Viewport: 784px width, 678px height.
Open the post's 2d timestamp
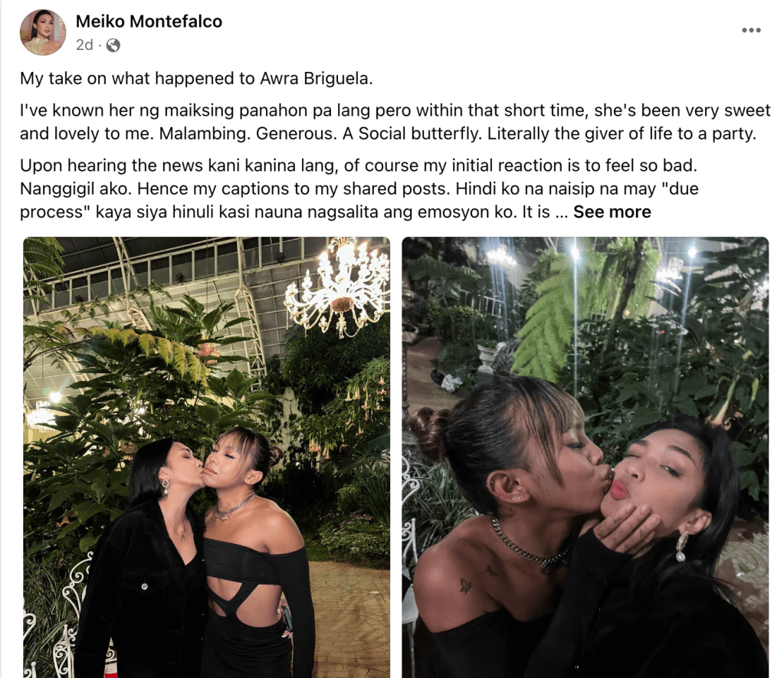(84, 45)
